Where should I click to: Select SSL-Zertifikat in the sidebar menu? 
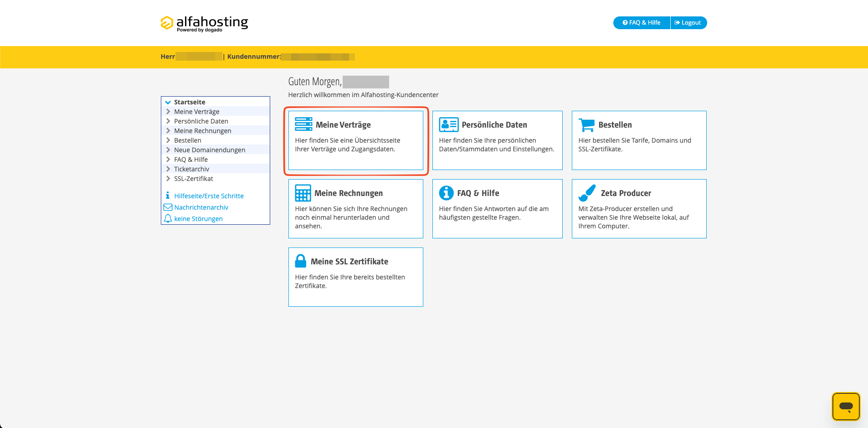[x=194, y=179]
